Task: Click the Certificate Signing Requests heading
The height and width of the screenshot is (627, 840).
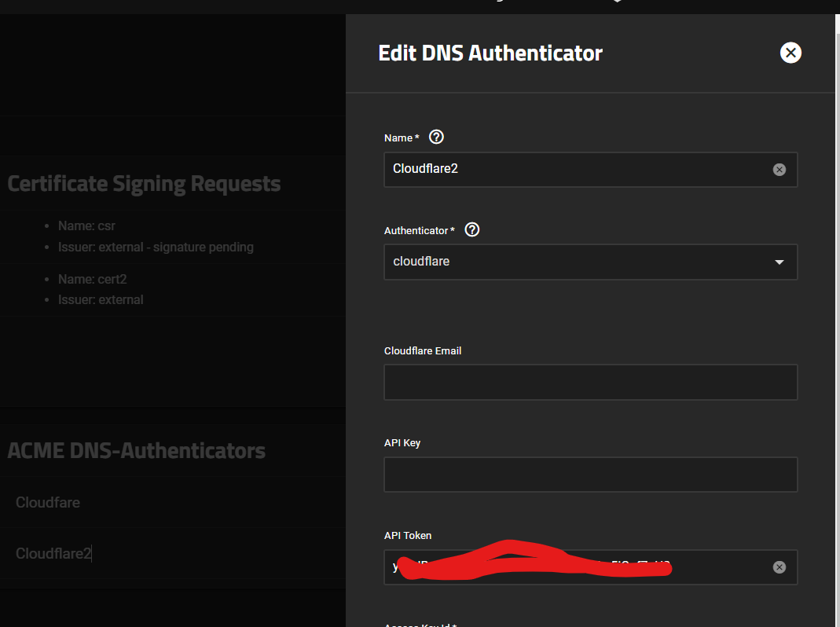Action: (x=144, y=183)
